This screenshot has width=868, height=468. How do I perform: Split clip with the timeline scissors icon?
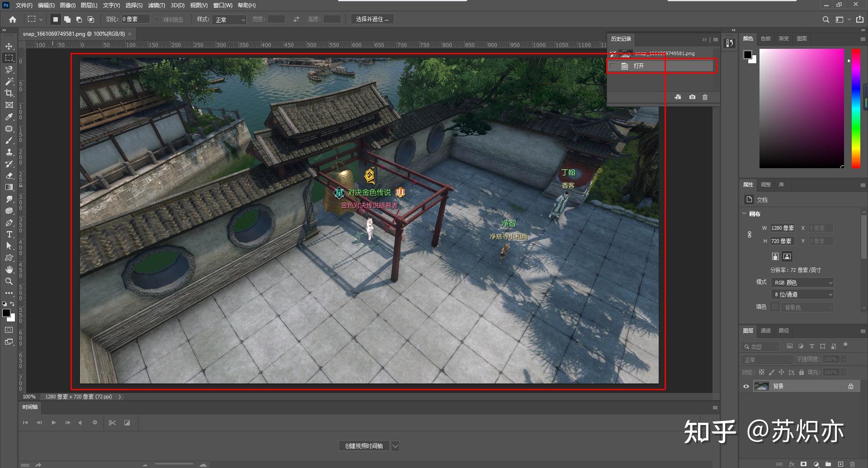[x=113, y=423]
